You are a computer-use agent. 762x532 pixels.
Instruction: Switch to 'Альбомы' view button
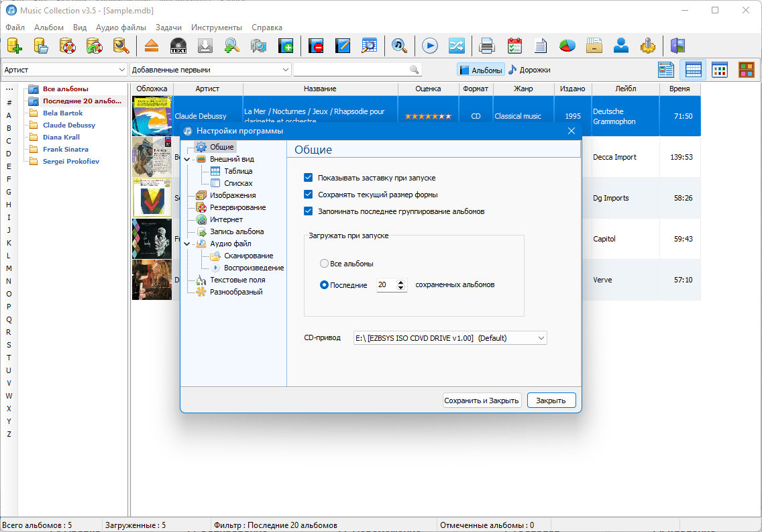point(481,70)
